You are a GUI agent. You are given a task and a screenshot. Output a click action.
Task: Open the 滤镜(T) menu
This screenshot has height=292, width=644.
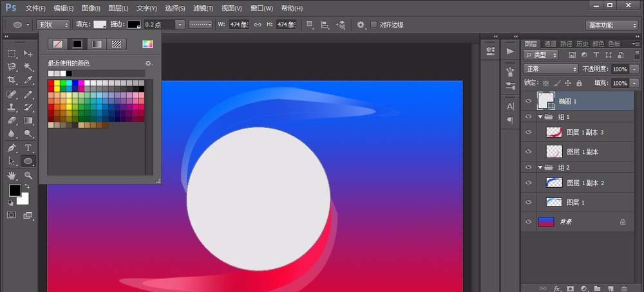pos(204,8)
